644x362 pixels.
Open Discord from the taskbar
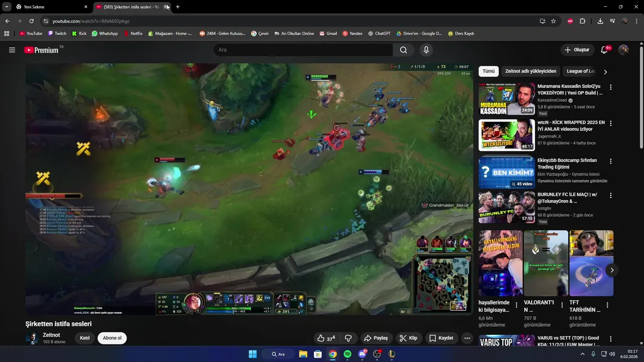pyautogui.click(x=362, y=354)
